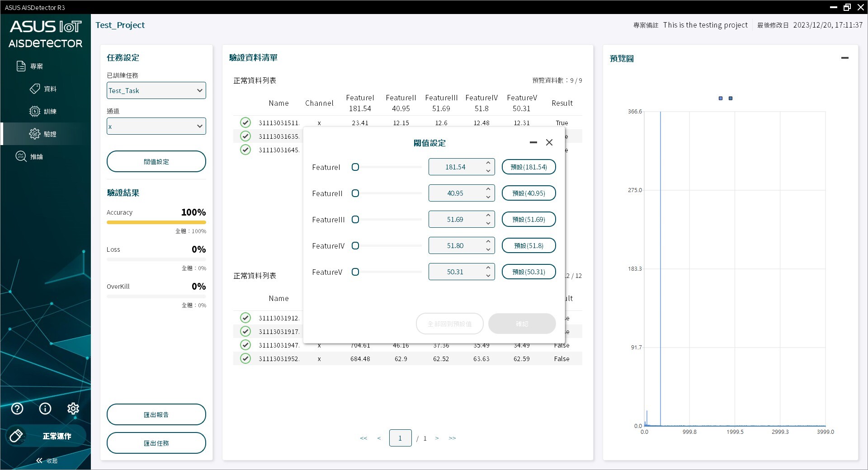This screenshot has width=868, height=470.
Task: Open the channel selection dropdown showing x
Action: click(x=156, y=126)
